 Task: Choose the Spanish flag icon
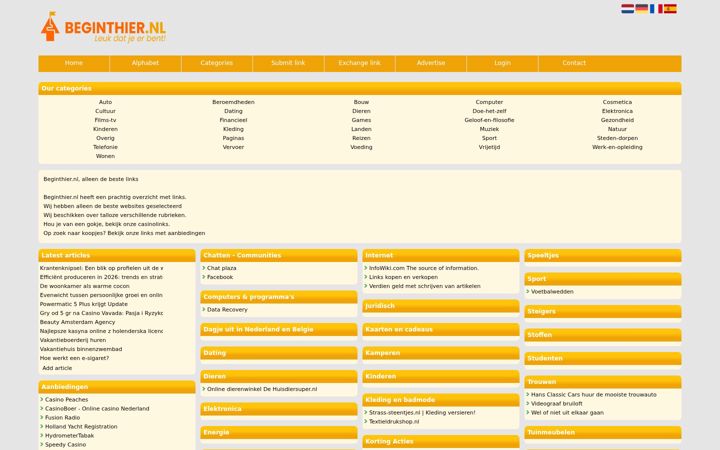[x=670, y=9]
